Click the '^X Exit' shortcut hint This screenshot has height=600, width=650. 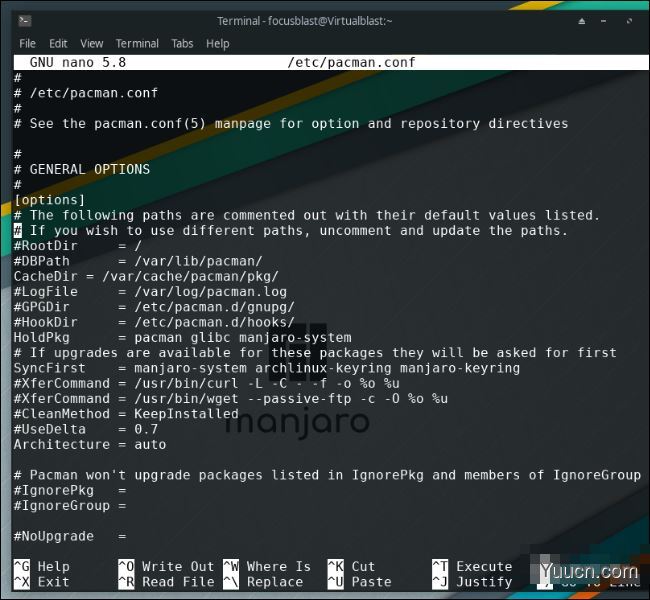pyautogui.click(x=42, y=582)
